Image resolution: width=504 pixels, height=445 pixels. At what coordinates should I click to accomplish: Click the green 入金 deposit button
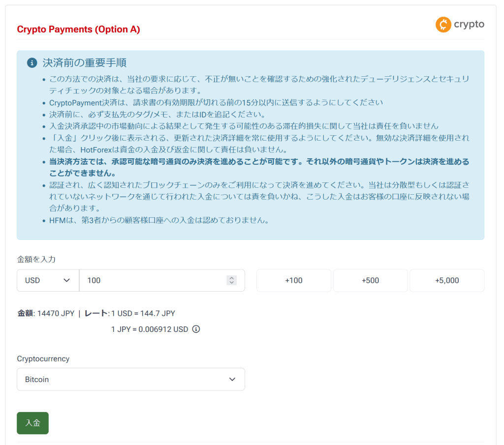click(x=33, y=423)
